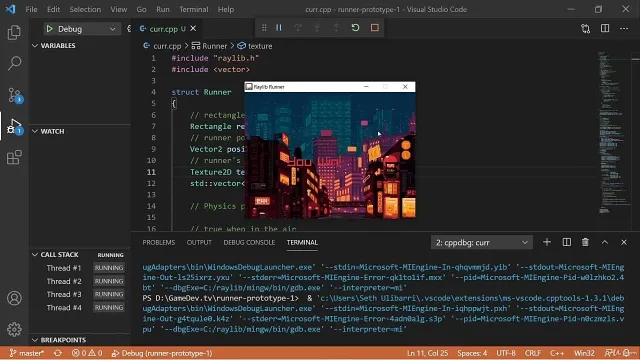Screen dimensions: 640x360
Task: Grab the debug toolbar drag handle
Action: (x=264, y=28)
